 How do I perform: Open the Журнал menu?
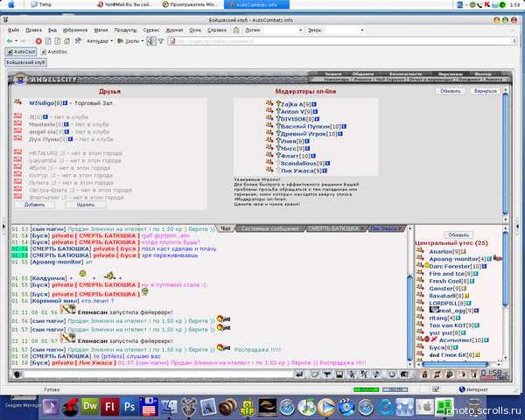[174, 30]
